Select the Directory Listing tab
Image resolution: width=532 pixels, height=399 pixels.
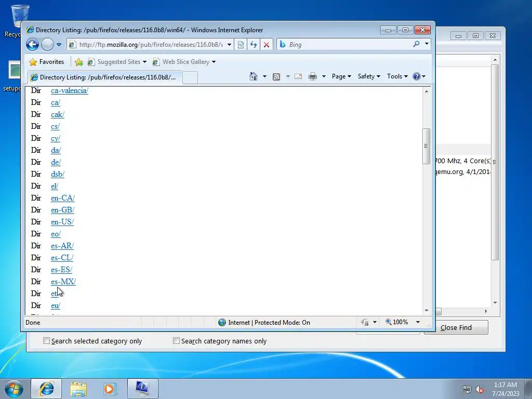point(105,77)
